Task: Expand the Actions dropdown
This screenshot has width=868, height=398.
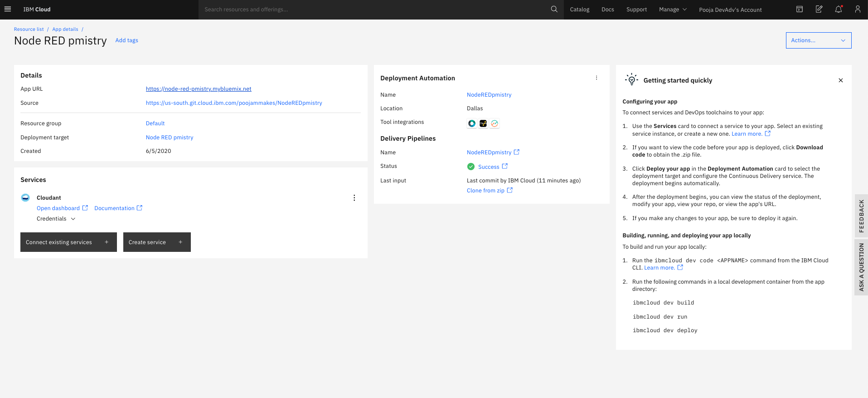Action: click(x=819, y=40)
